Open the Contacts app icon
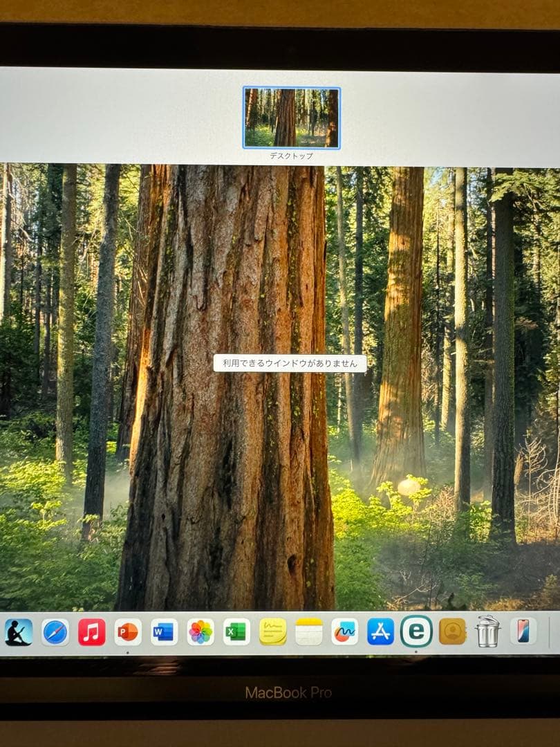 [452, 631]
